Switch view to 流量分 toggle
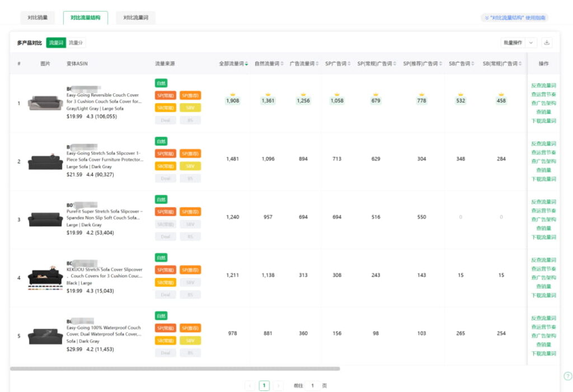 [76, 42]
